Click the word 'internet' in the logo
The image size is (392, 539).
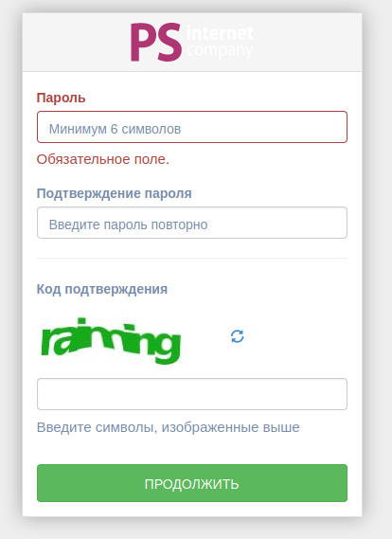(220, 33)
